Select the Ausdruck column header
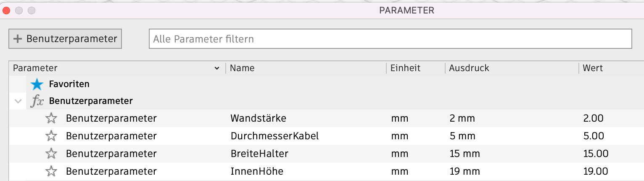The width and height of the screenshot is (644, 181). pyautogui.click(x=469, y=68)
